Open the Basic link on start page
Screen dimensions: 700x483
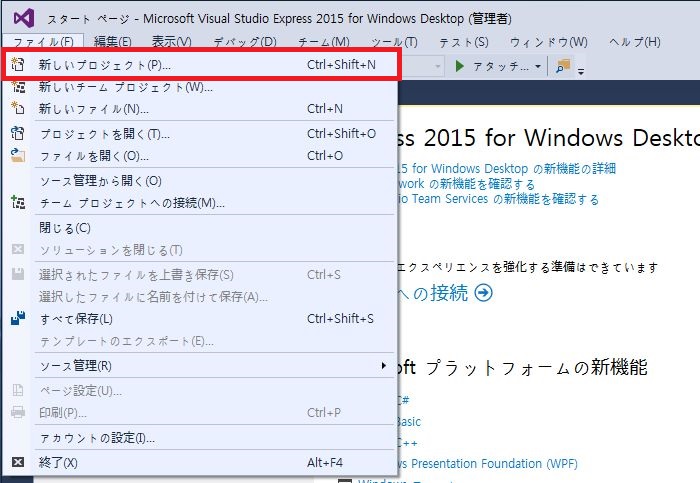click(409, 421)
